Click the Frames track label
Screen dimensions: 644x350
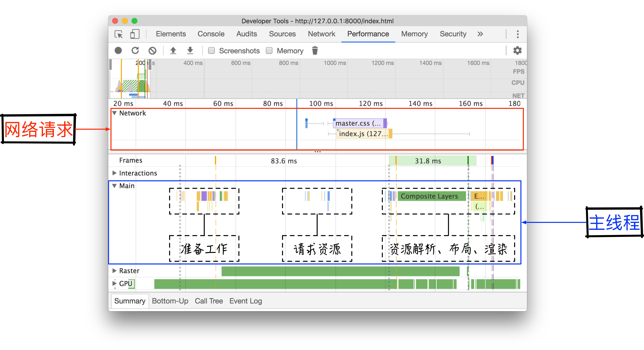[131, 160]
